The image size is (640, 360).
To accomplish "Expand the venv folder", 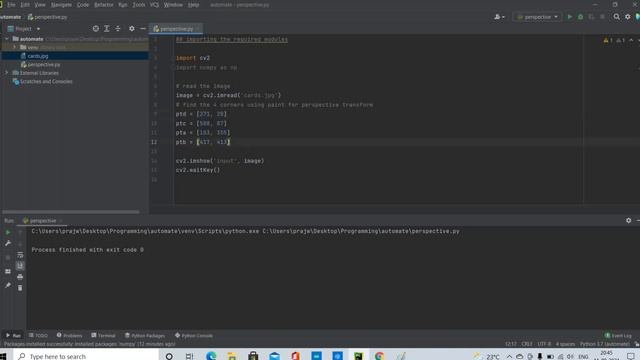I will click(x=15, y=47).
